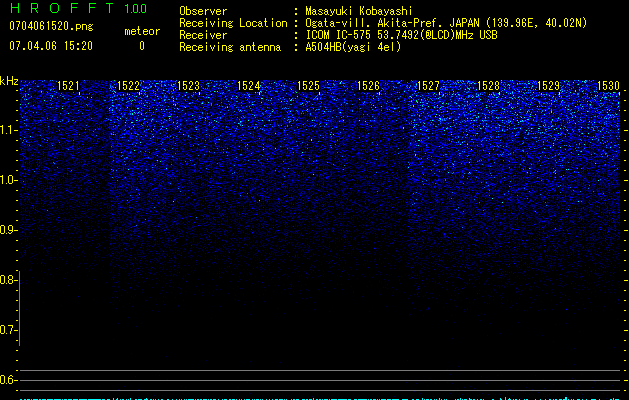Click the 0.9 kHz frequency label
The height and width of the screenshot is (400, 629).
click(x=8, y=230)
